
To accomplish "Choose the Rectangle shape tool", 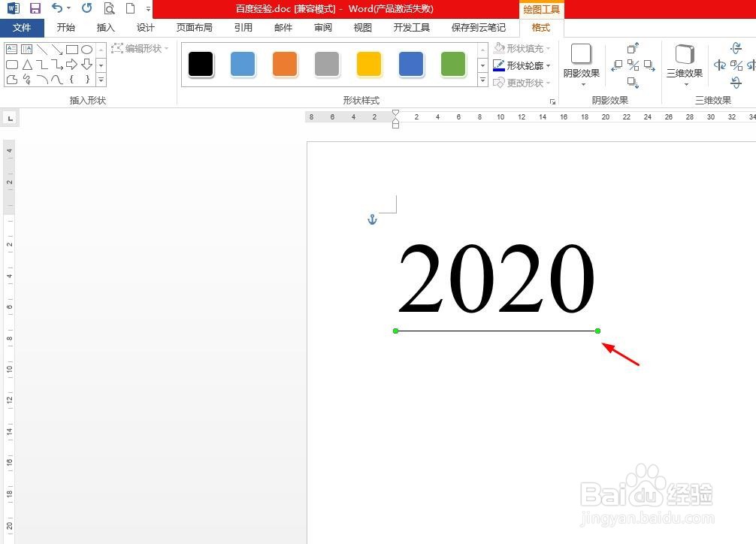I will [x=72, y=49].
